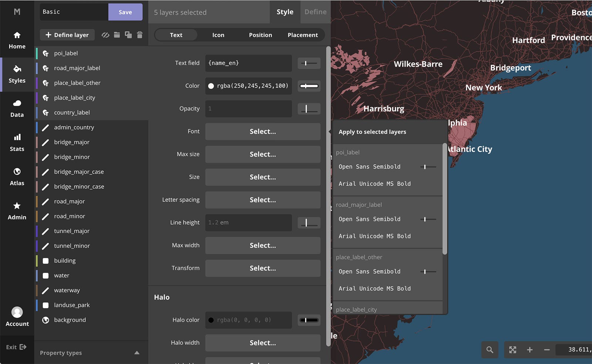Toggle visibility of selected layers
This screenshot has width=592, height=364.
(x=105, y=35)
